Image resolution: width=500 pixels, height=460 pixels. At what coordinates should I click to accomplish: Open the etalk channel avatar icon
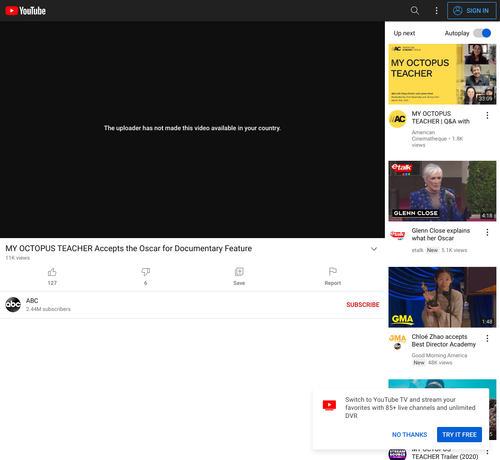397,235
